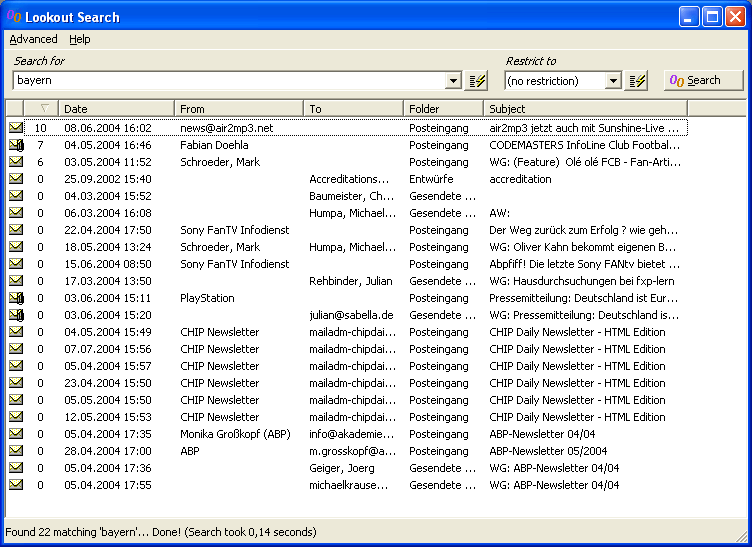Click envelope icon of Monika Großkopf row
This screenshot has width=752, height=547.
16,434
